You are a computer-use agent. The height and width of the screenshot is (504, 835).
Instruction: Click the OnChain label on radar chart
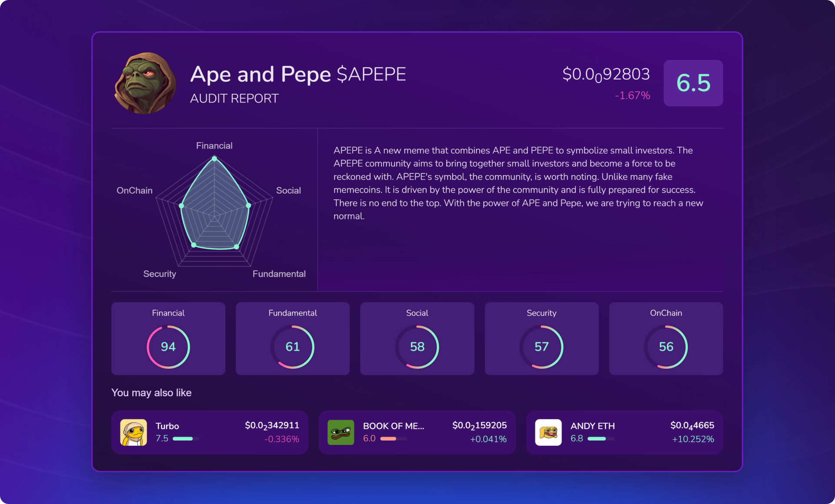[134, 190]
